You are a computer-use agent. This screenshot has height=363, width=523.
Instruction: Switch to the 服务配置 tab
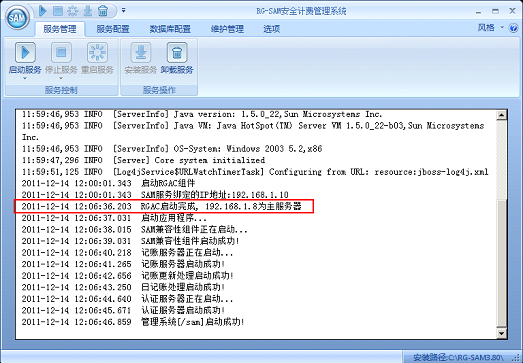tap(113, 29)
